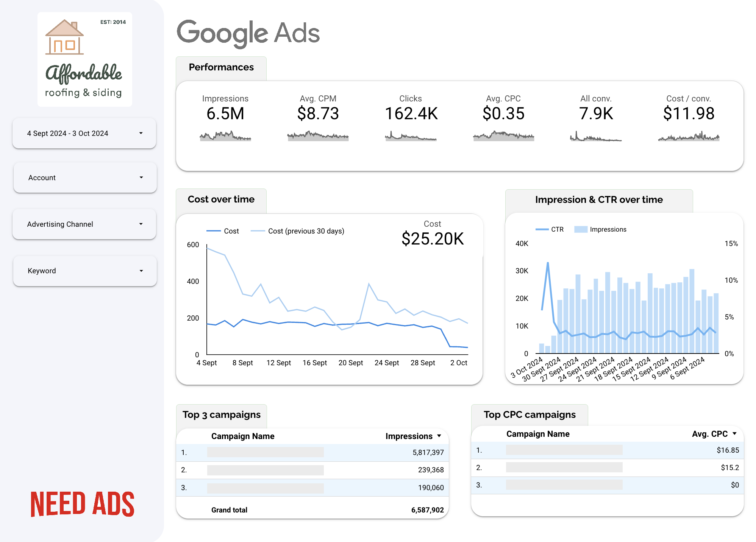Select the Top CPC campaigns tab
Viewport: 756px width, 542px height.
(x=530, y=415)
